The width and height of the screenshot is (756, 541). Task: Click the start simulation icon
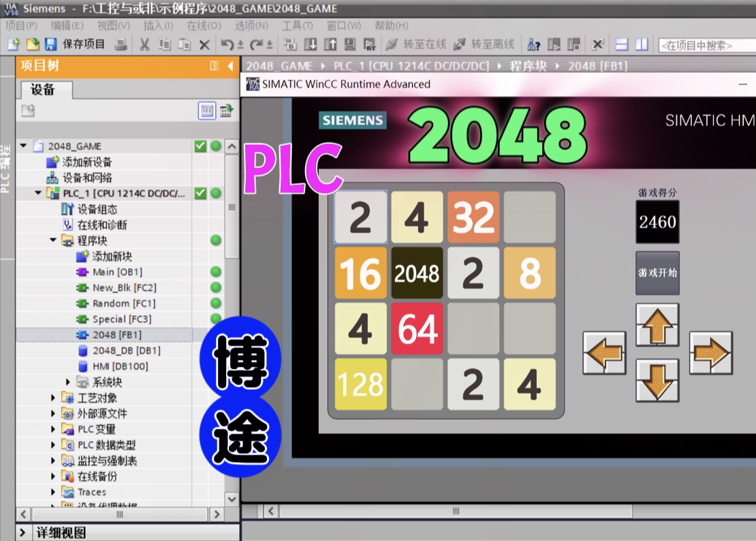350,45
